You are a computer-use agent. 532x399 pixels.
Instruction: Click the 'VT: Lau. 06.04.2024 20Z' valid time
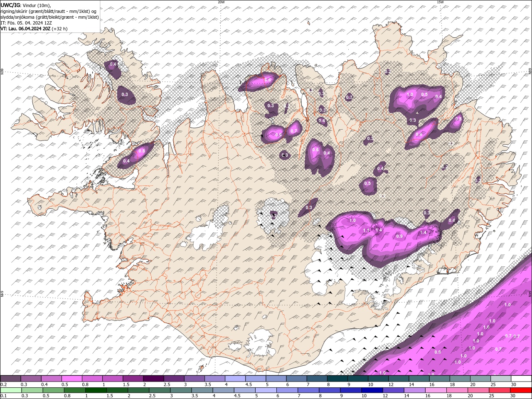pos(25,29)
